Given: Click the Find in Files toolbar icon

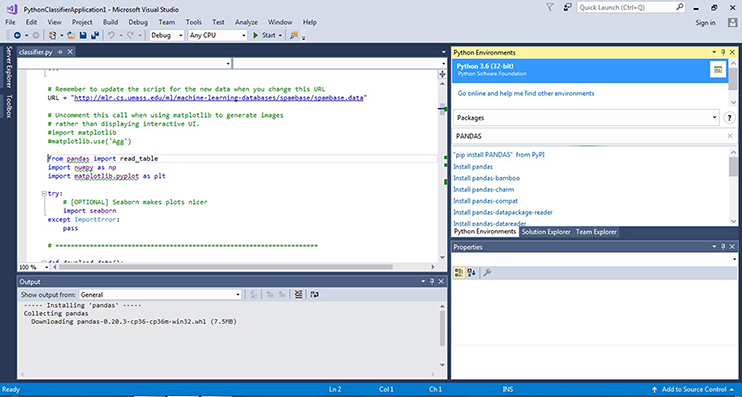Looking at the screenshot, I should point(294,35).
